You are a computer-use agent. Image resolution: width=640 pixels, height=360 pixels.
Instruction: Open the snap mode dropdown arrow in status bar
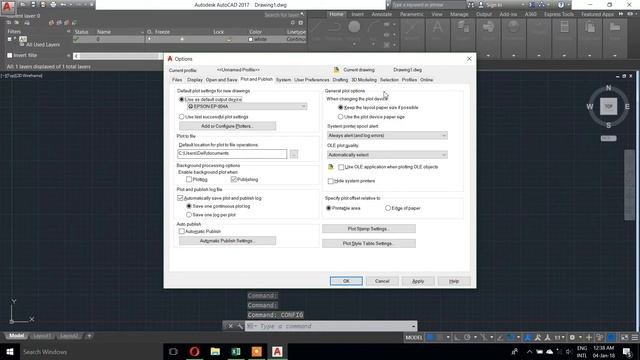[x=448, y=338]
